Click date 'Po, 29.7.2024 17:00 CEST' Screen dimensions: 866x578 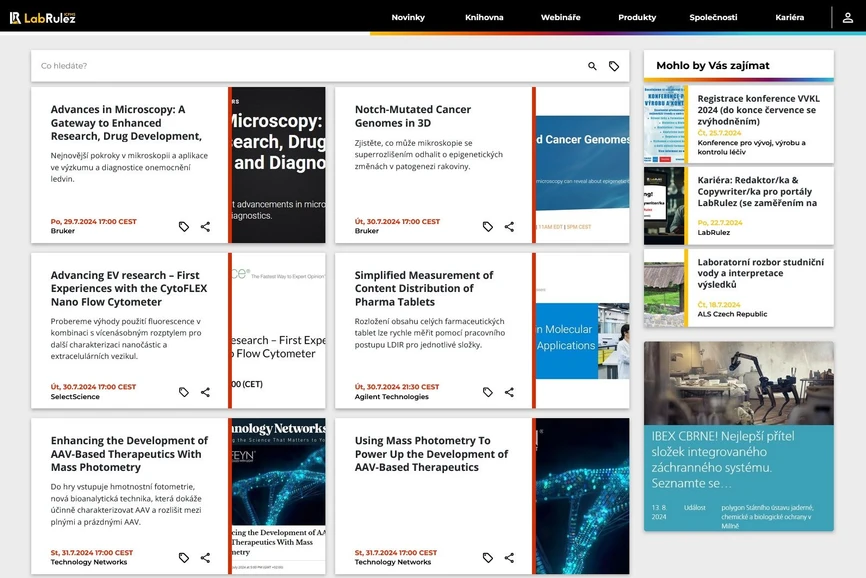click(x=93, y=221)
